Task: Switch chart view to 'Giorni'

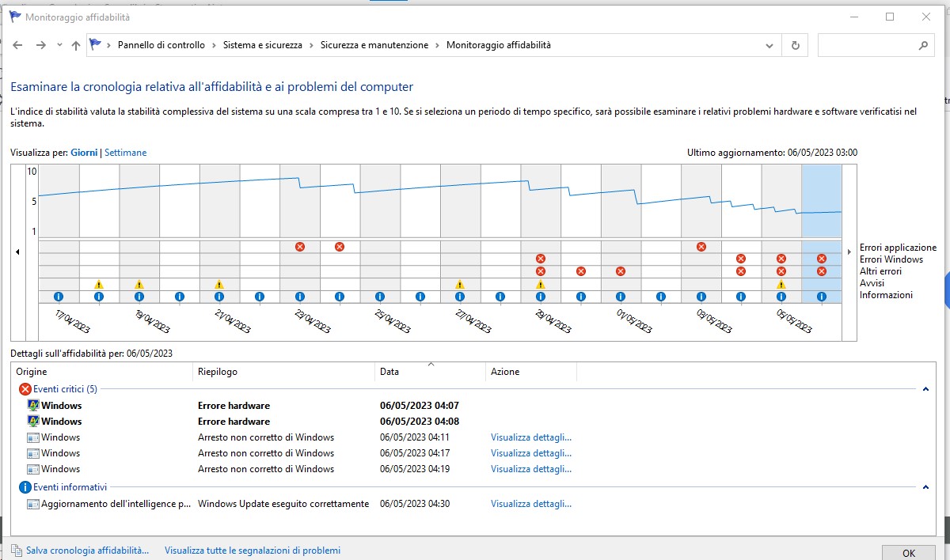Action: pos(84,153)
